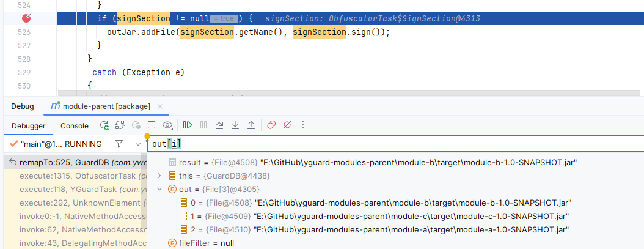
Task: Click the Debug tool window title
Action: point(23,106)
